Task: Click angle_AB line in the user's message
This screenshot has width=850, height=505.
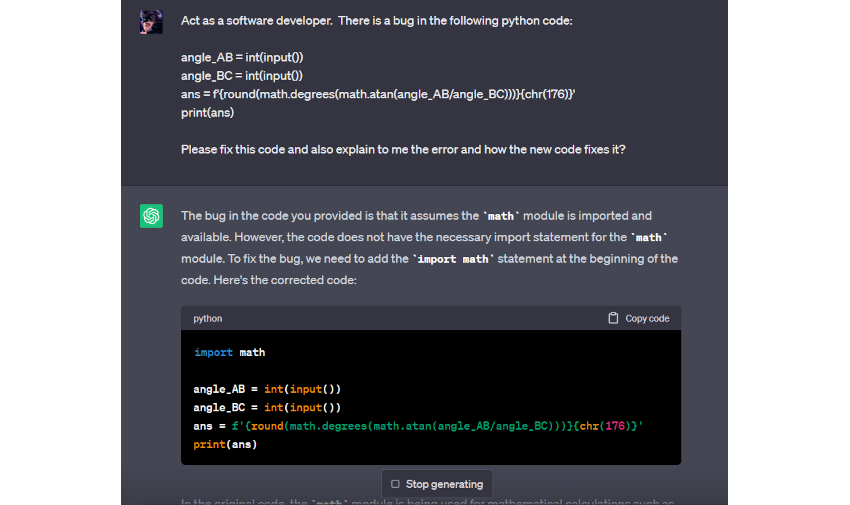Action: pos(241,57)
